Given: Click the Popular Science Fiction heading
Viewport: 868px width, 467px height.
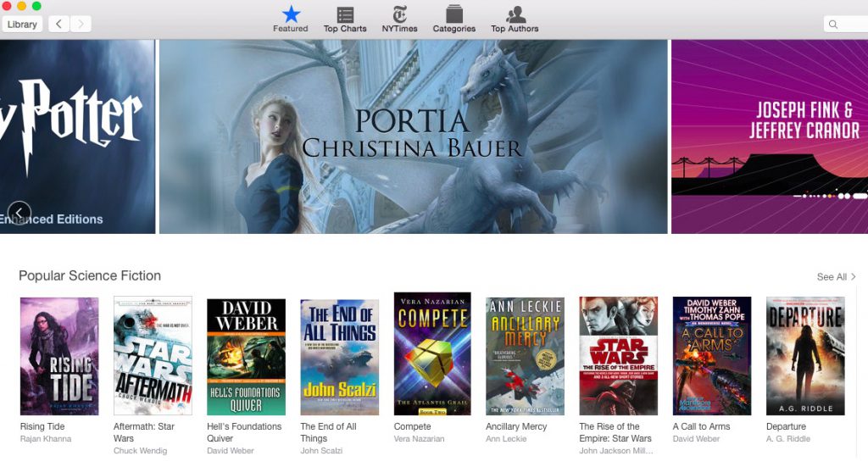Looking at the screenshot, I should (90, 275).
